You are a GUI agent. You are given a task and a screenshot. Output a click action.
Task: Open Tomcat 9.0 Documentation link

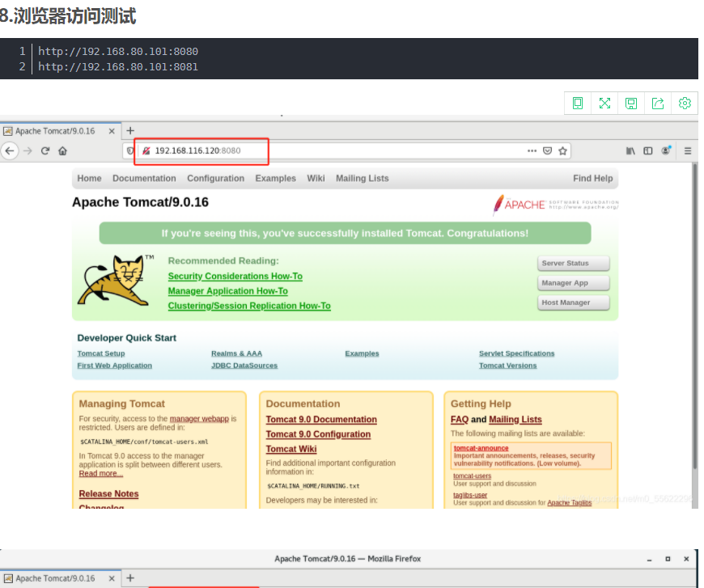click(x=321, y=419)
